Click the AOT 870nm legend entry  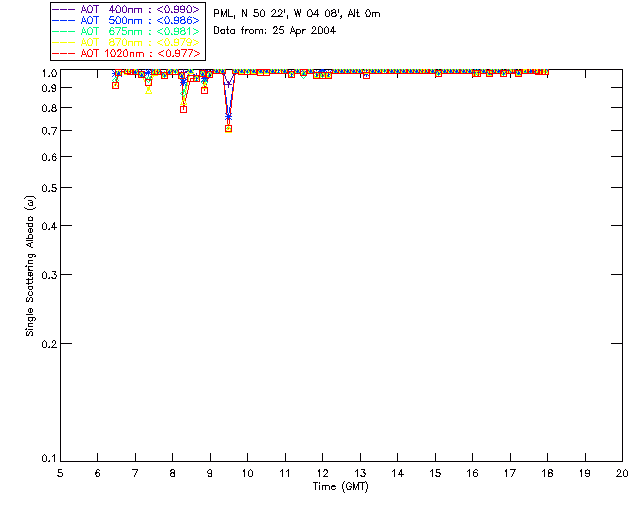(x=126, y=42)
